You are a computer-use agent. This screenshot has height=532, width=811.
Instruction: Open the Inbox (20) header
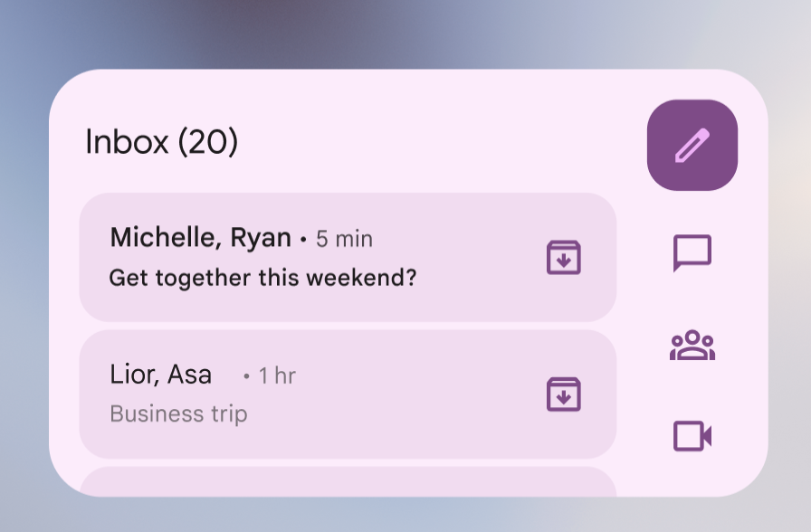click(x=162, y=142)
